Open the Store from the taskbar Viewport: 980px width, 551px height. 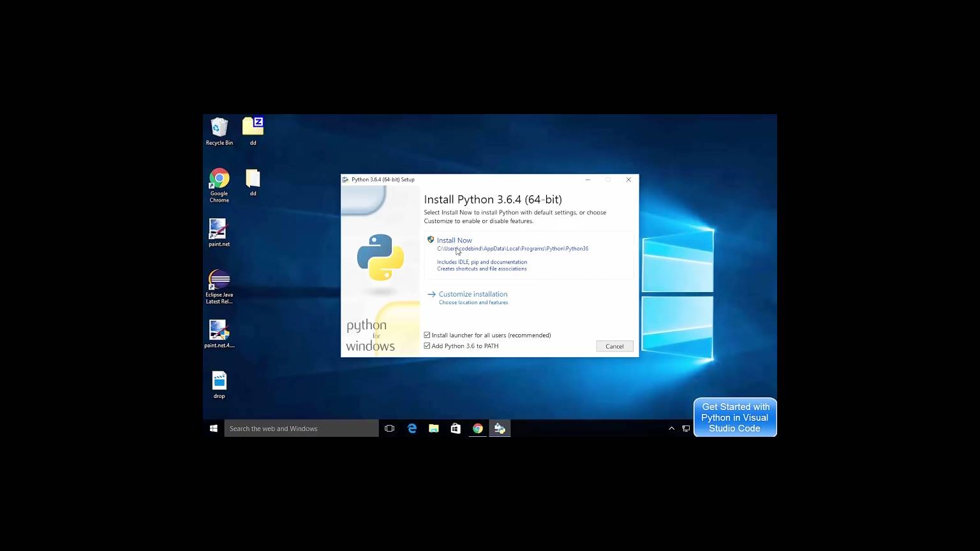click(456, 429)
